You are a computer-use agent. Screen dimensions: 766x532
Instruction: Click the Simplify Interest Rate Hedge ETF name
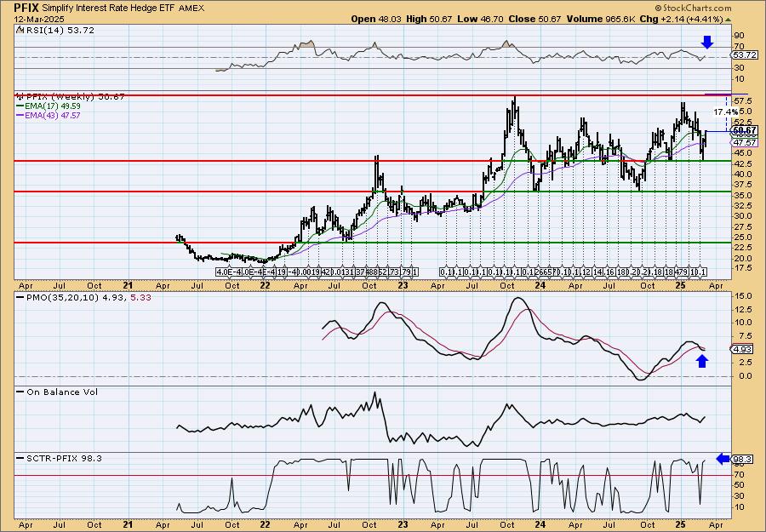pyautogui.click(x=109, y=9)
